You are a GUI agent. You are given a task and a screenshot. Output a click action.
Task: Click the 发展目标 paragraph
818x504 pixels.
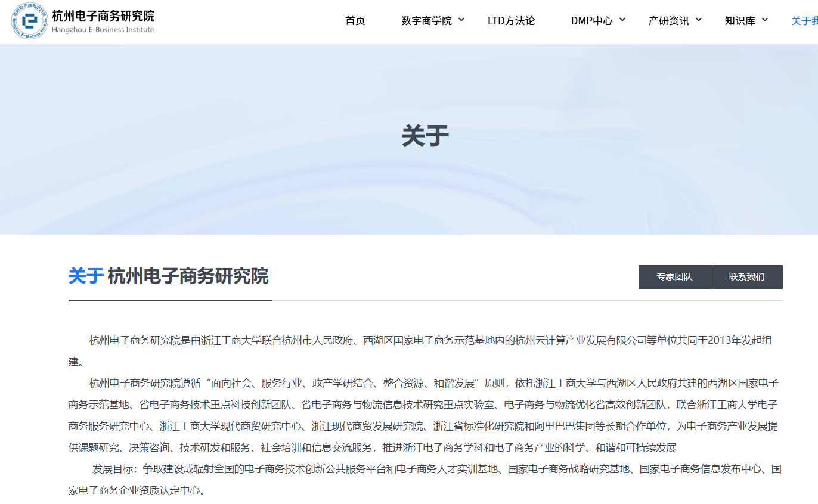425,480
